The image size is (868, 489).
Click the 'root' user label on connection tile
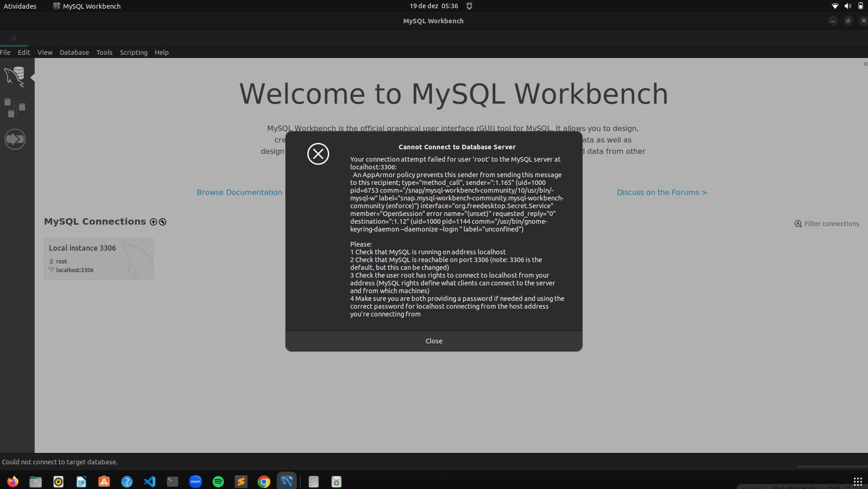(x=62, y=262)
